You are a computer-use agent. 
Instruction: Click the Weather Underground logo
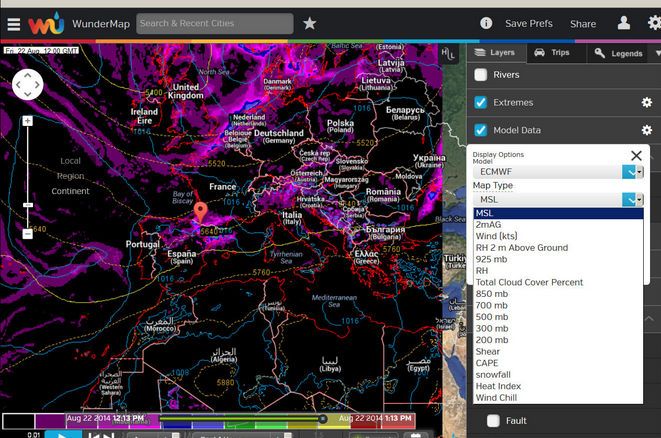coord(46,24)
